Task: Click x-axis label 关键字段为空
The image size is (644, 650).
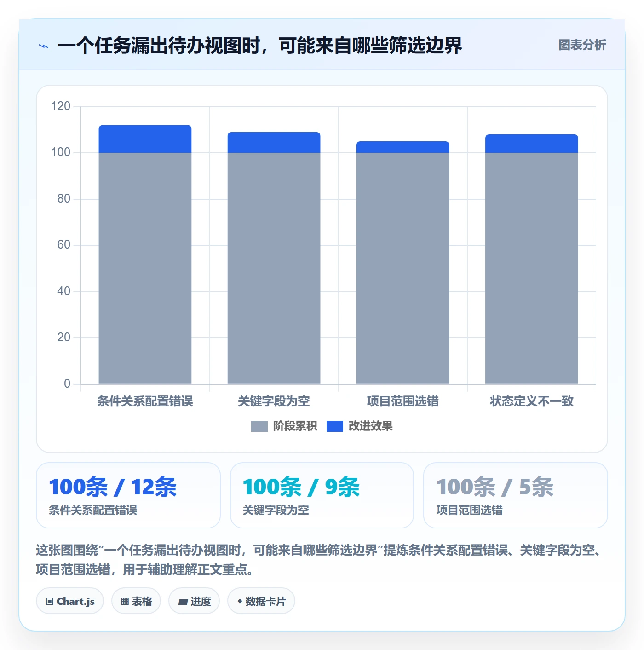Action: click(274, 401)
